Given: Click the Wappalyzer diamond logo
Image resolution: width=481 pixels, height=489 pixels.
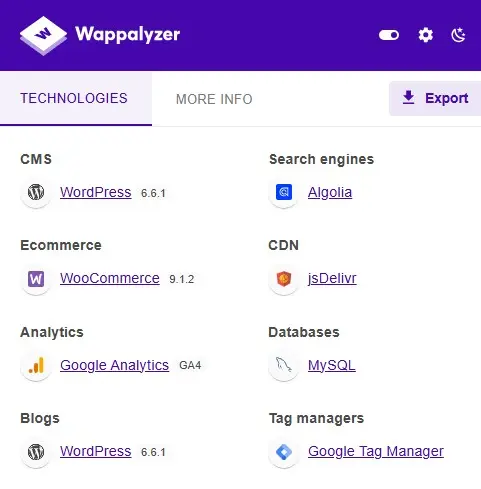Looking at the screenshot, I should [x=43, y=35].
